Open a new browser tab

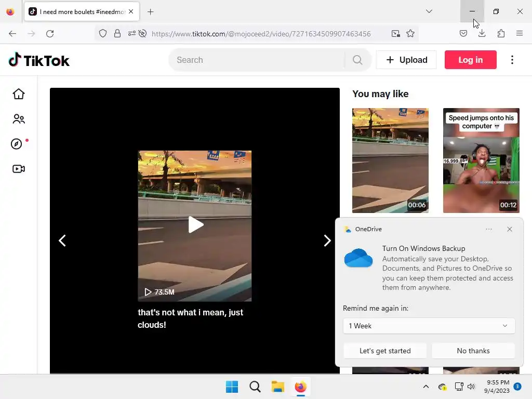(150, 12)
